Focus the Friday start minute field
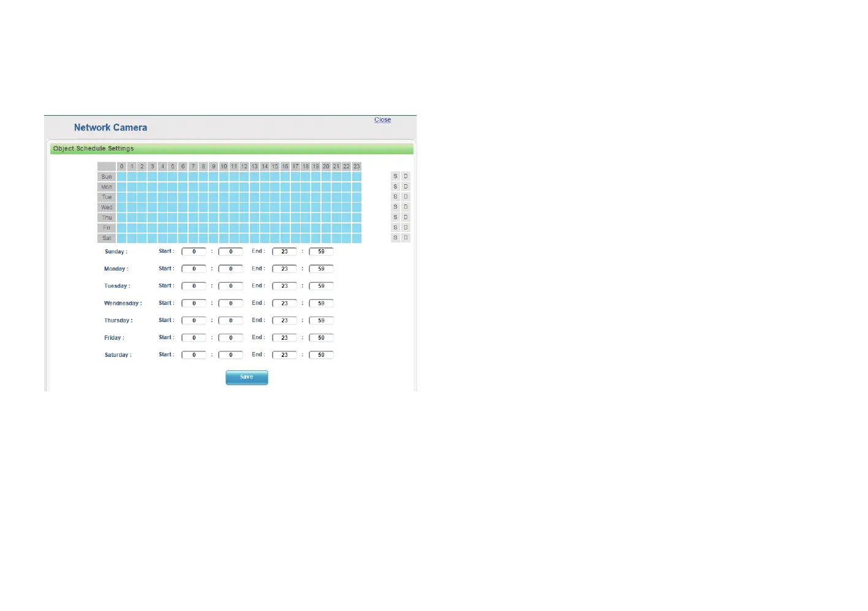 click(231, 337)
